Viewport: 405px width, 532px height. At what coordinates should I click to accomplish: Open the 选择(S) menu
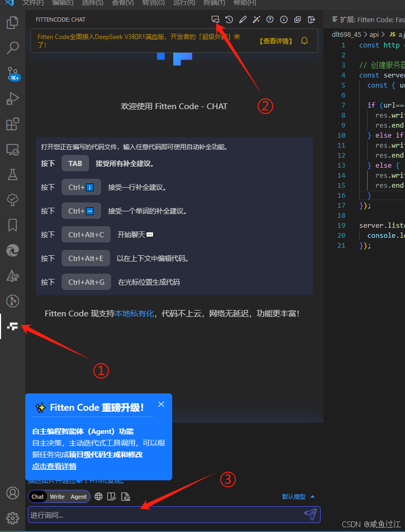pos(93,3)
